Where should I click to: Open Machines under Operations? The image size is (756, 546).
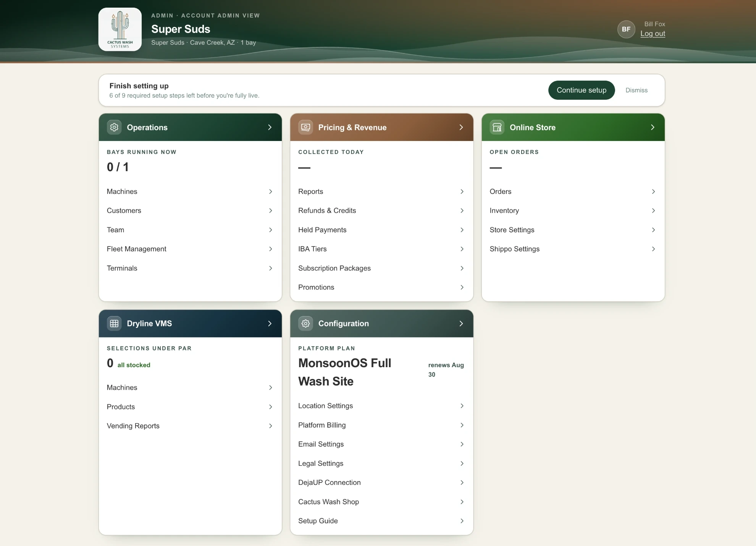[190, 191]
